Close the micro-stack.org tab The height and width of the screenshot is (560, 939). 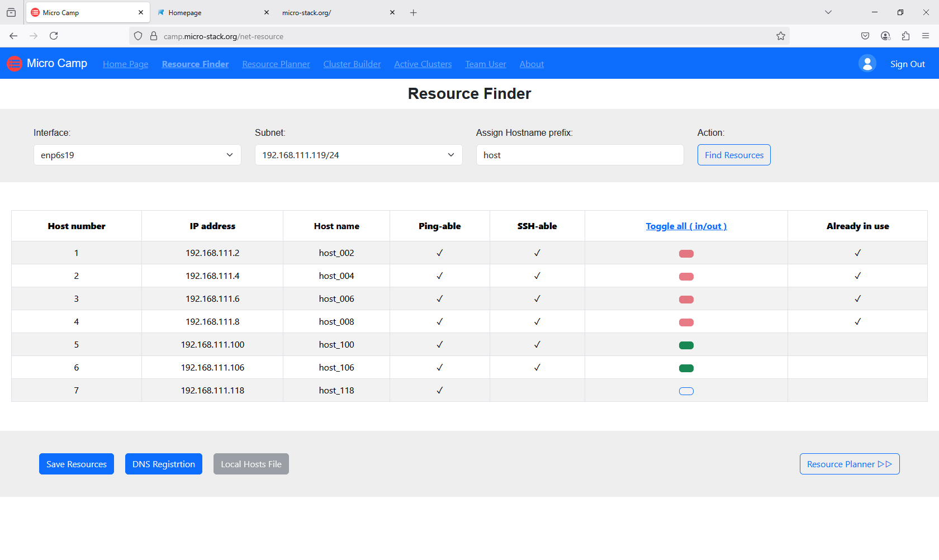[x=392, y=12]
